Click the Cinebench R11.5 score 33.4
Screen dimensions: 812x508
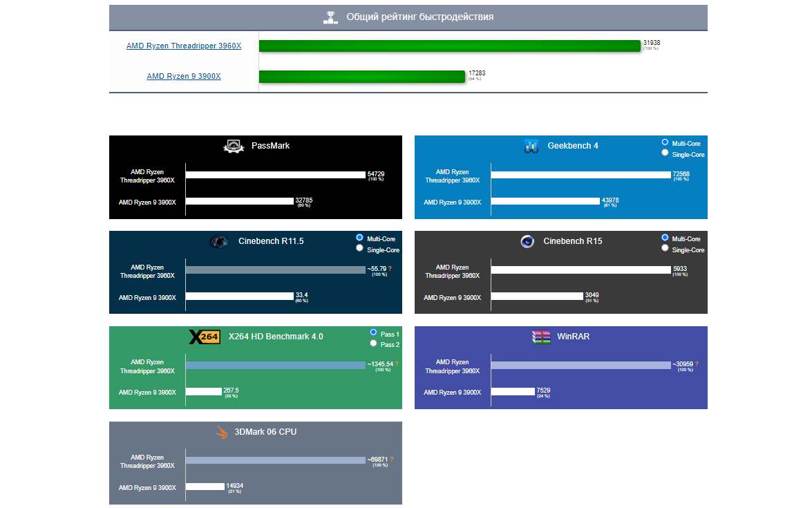[x=301, y=295]
